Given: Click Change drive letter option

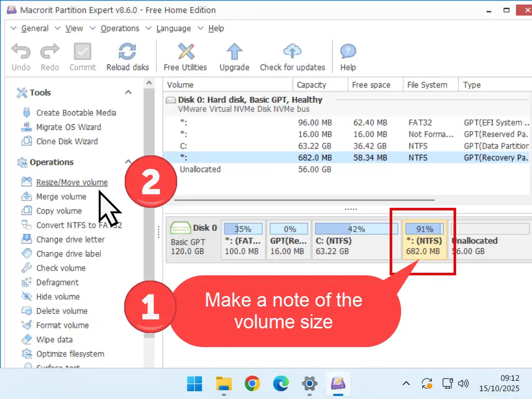Looking at the screenshot, I should pyautogui.click(x=70, y=240).
